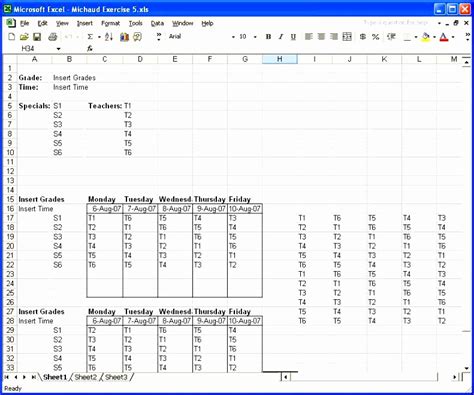
Task: Apply Percent style icon
Action: [376, 37]
